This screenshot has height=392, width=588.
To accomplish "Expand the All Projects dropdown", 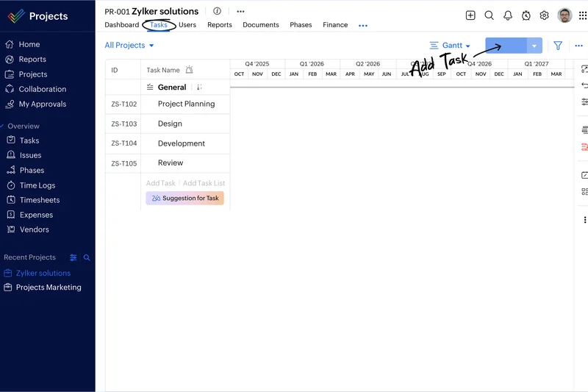I will pos(129,46).
